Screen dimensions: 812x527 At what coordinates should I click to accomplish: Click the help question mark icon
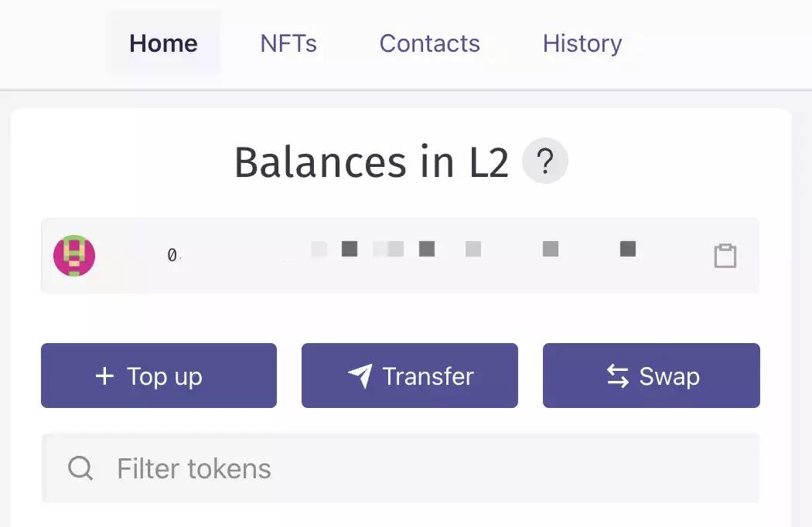click(545, 162)
